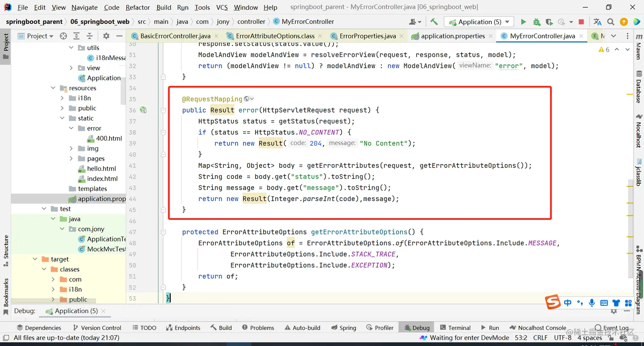Hide the Project tool window
Viewport: 644px width, 346px height.
pos(120,36)
